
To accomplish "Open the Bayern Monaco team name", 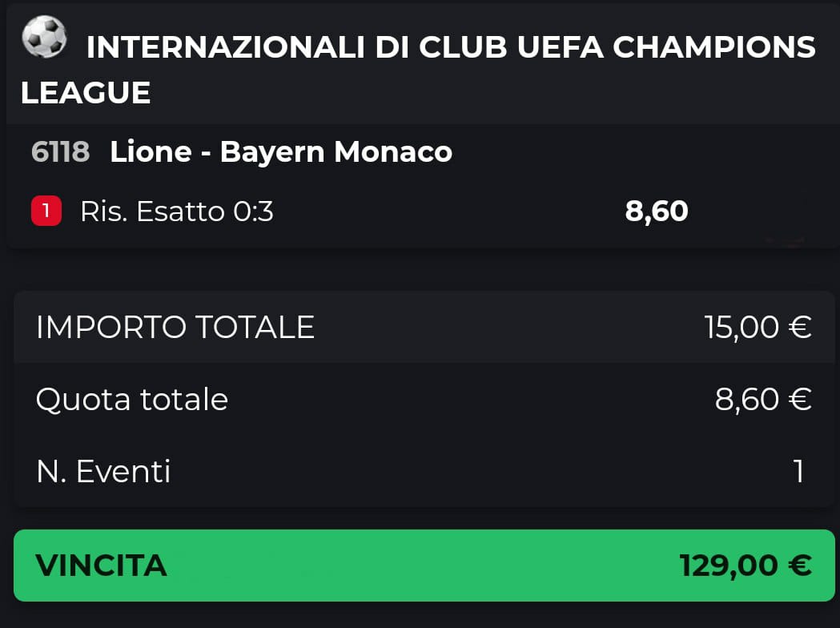I will pyautogui.click(x=336, y=151).
